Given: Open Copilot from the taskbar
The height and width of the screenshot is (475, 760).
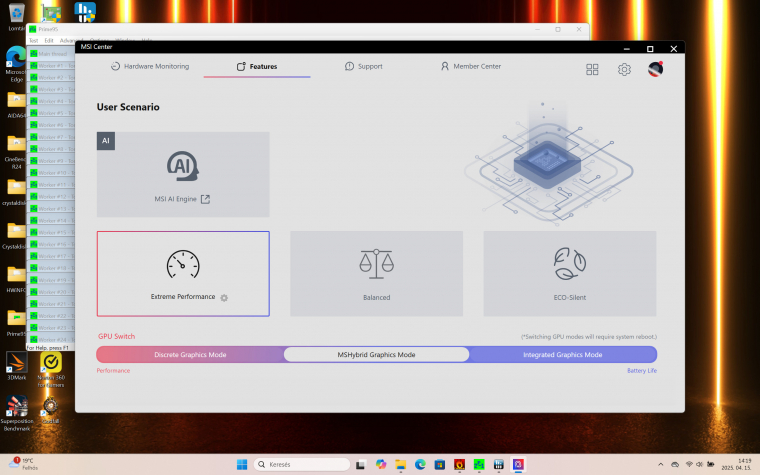Looking at the screenshot, I should pyautogui.click(x=380, y=464).
